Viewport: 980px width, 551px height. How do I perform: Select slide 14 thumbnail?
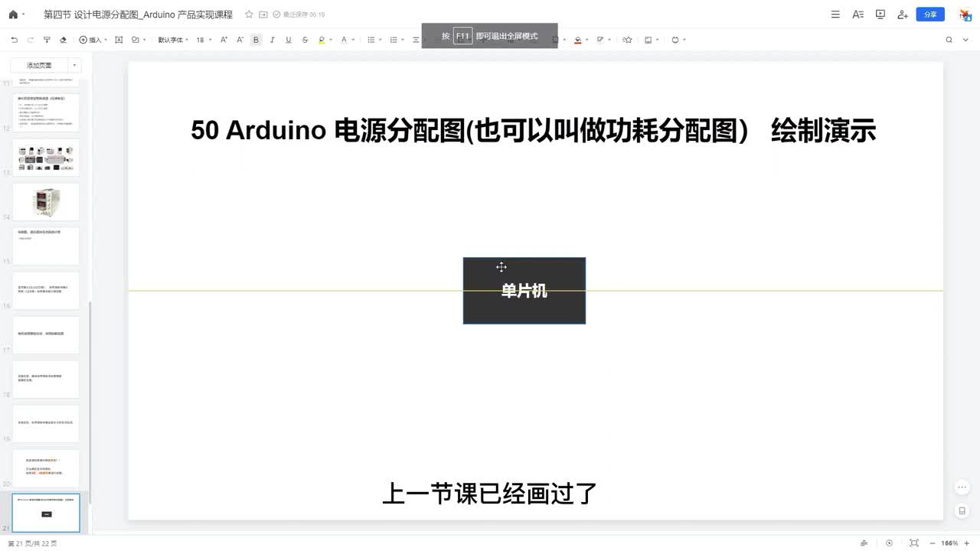[46, 201]
